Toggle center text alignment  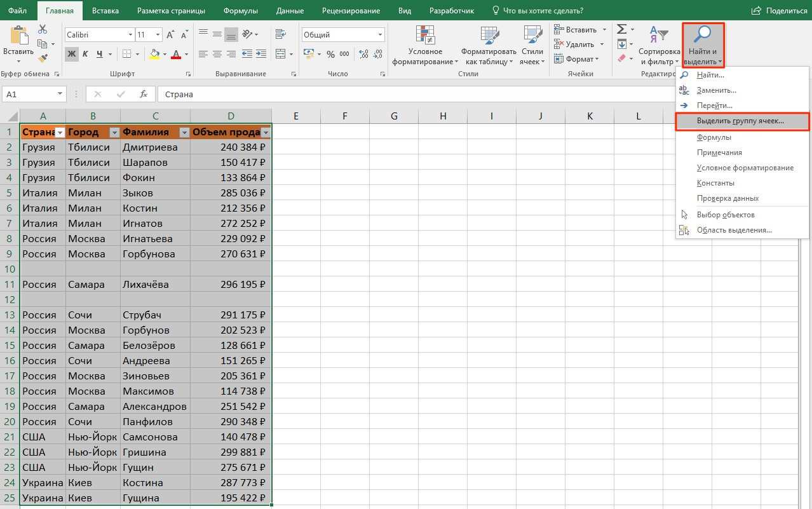(x=217, y=54)
